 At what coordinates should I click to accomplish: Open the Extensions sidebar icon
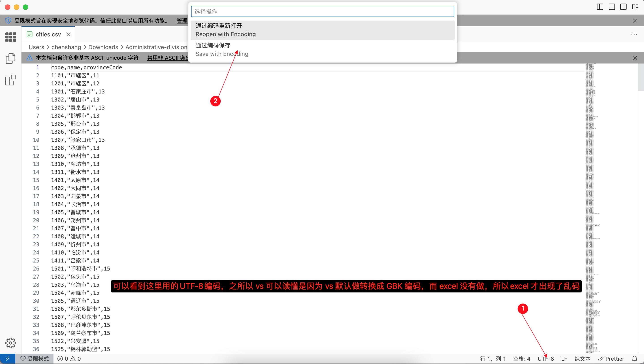pos(11,80)
